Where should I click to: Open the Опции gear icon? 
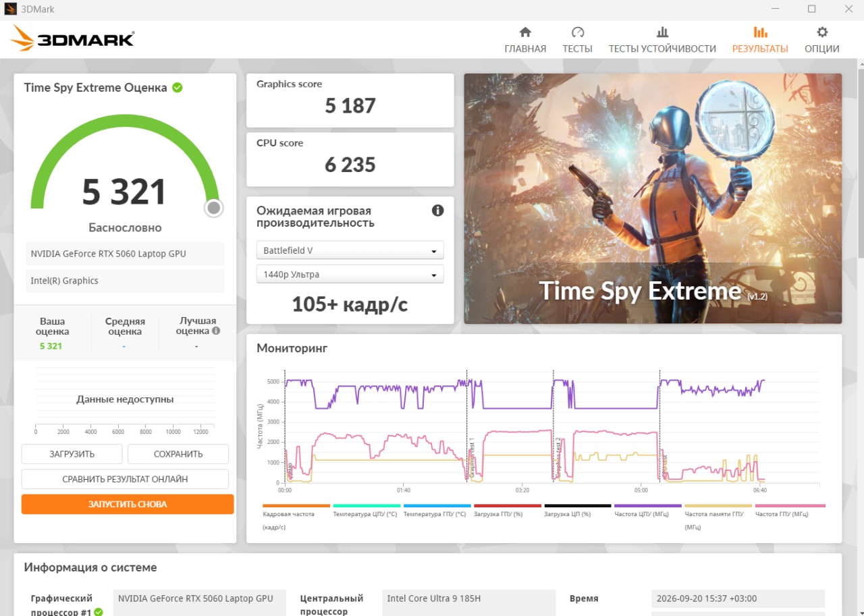coord(821,32)
